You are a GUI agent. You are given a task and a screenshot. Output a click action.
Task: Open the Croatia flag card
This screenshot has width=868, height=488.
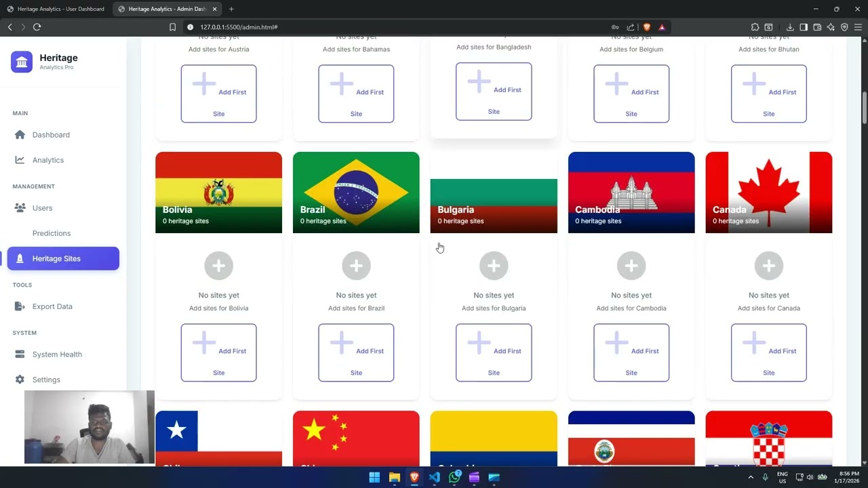769,439
